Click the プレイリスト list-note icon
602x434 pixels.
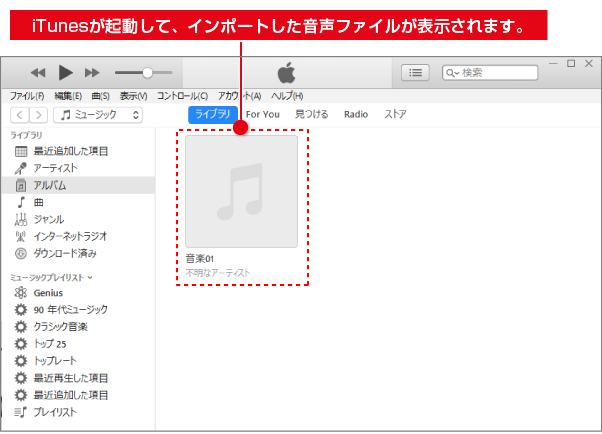[x=21, y=412]
